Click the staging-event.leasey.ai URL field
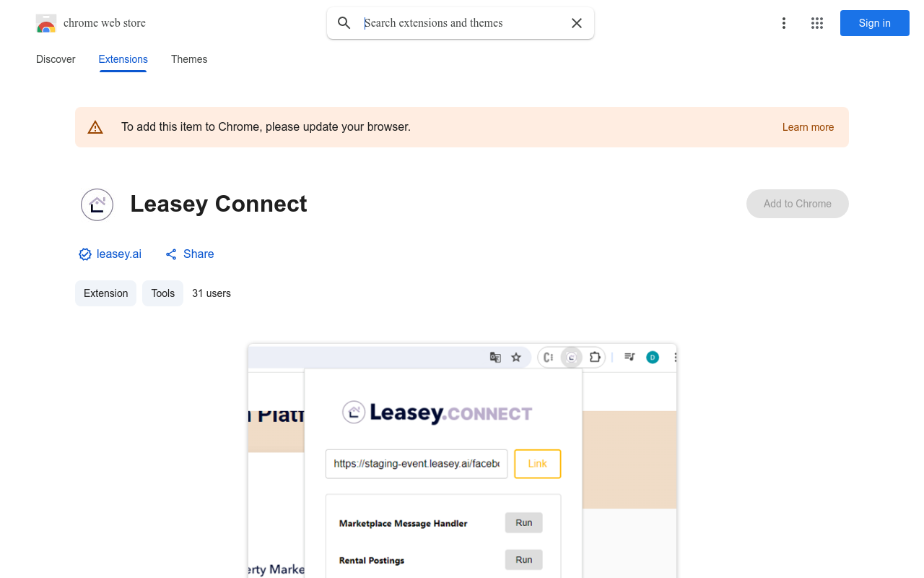The height and width of the screenshot is (578, 924). click(x=417, y=464)
